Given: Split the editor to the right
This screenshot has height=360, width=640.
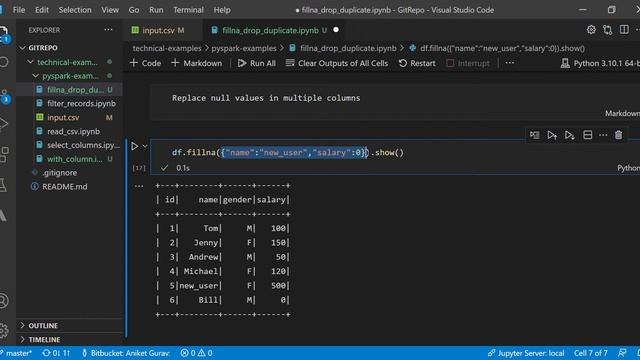Looking at the screenshot, I should 624,29.
